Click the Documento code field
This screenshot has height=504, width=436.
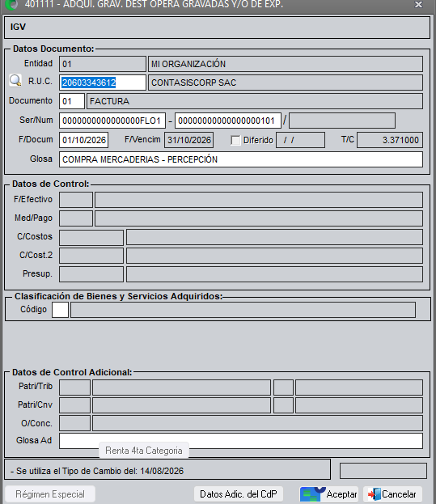pyautogui.click(x=72, y=101)
